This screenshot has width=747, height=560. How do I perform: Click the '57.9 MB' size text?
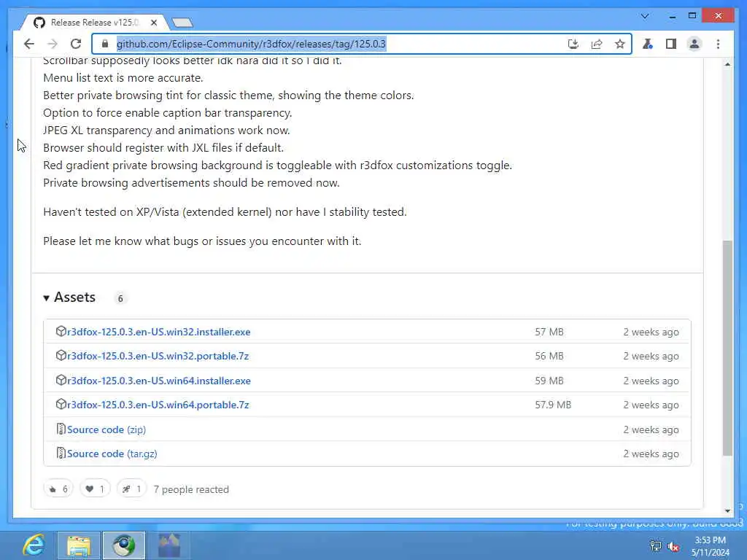click(x=553, y=405)
